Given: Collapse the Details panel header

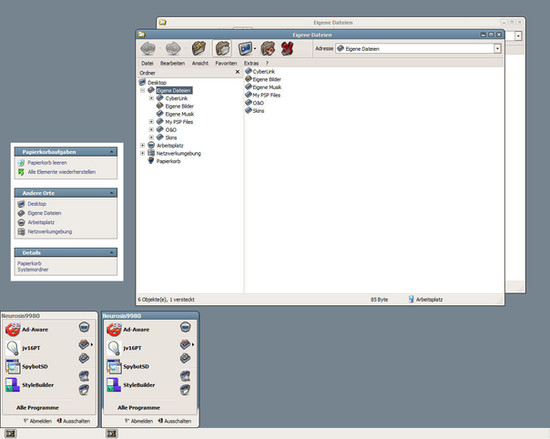Looking at the screenshot, I should pyautogui.click(x=111, y=252).
